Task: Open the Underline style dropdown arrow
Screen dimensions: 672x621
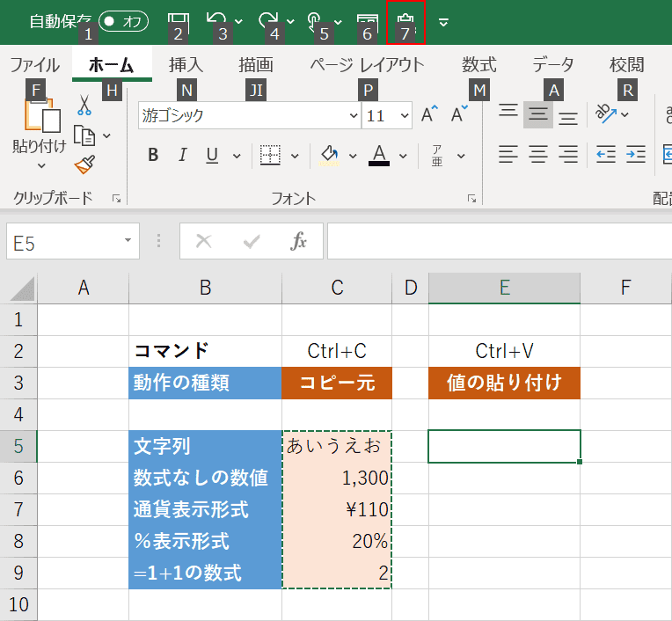Action: (x=237, y=156)
